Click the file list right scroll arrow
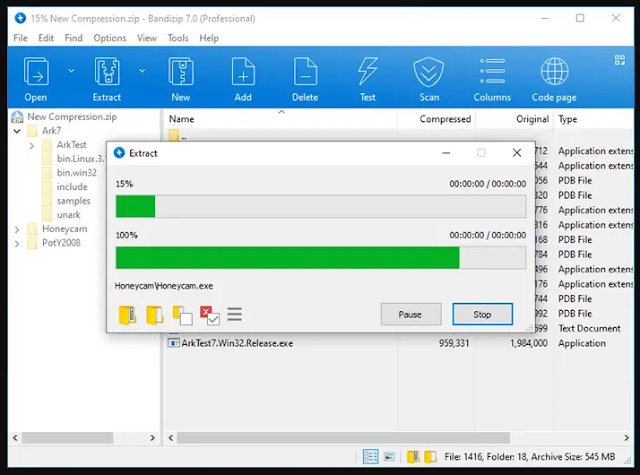The image size is (640, 475). coord(626,438)
